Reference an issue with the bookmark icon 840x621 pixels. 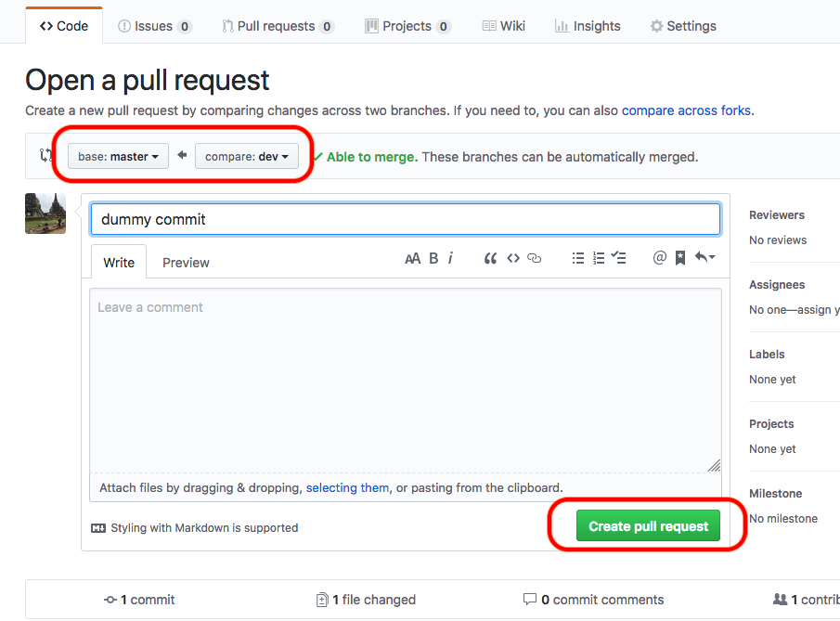(x=680, y=258)
